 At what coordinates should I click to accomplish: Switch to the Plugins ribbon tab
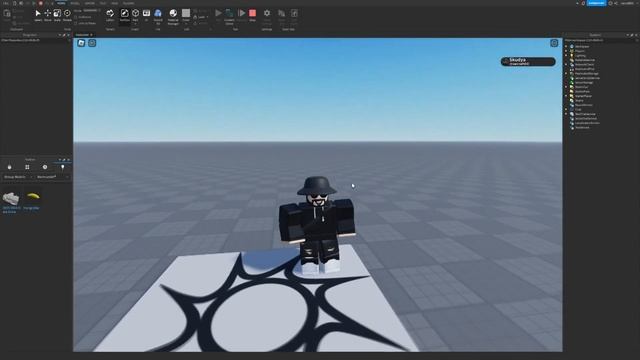point(128,3)
